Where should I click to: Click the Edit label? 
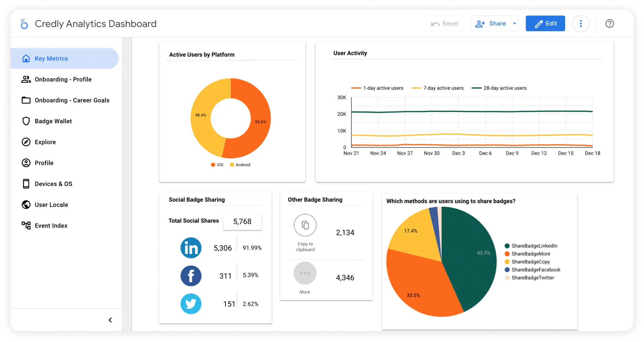point(551,24)
